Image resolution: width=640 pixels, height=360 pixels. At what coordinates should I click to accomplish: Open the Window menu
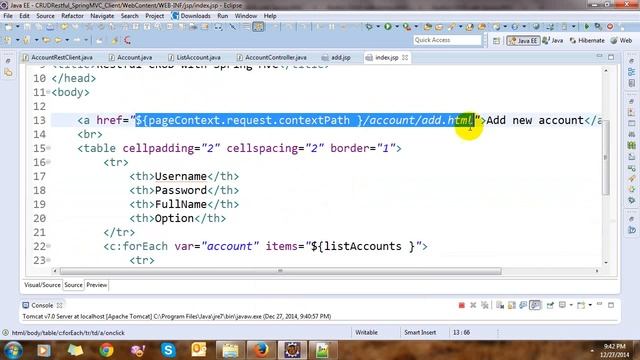[246, 16]
